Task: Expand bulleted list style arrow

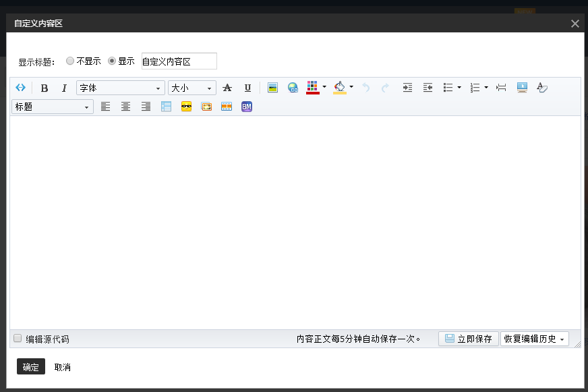Action: coord(459,88)
